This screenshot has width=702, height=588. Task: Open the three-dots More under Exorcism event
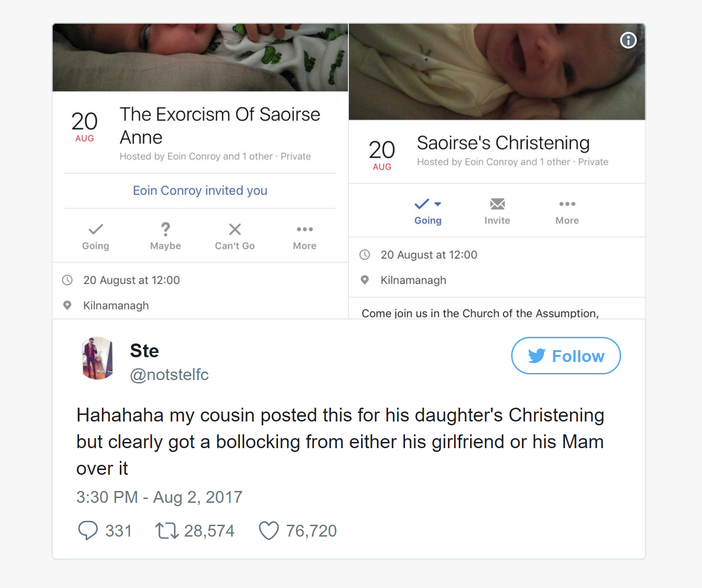point(305,229)
